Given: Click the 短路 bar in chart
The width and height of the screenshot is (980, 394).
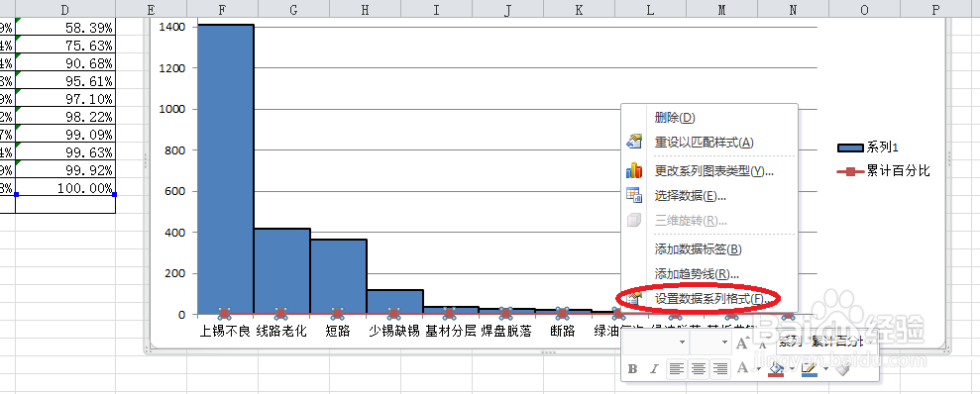Looking at the screenshot, I should (338, 276).
